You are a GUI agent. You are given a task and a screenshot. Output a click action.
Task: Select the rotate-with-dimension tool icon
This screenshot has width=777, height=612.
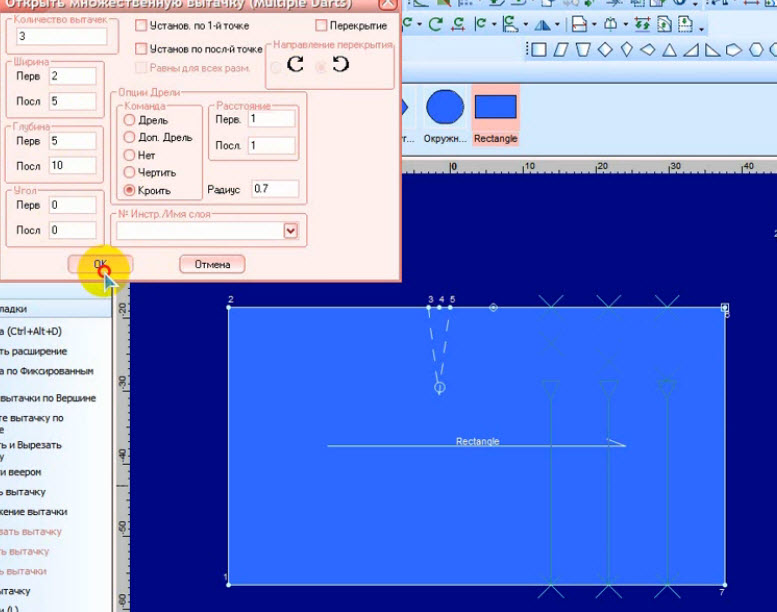coord(459,23)
